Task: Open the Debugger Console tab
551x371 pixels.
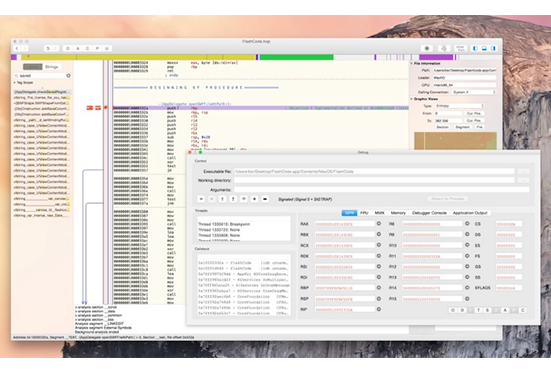Action: (429, 213)
